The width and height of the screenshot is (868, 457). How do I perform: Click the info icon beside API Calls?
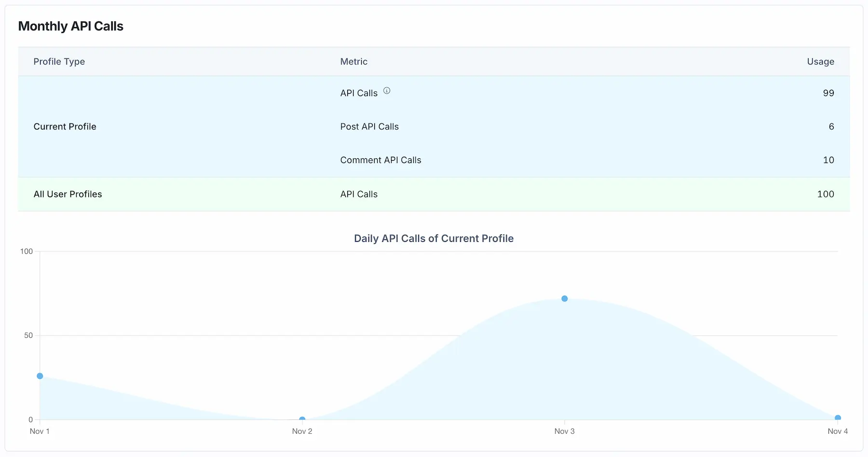pos(387,91)
